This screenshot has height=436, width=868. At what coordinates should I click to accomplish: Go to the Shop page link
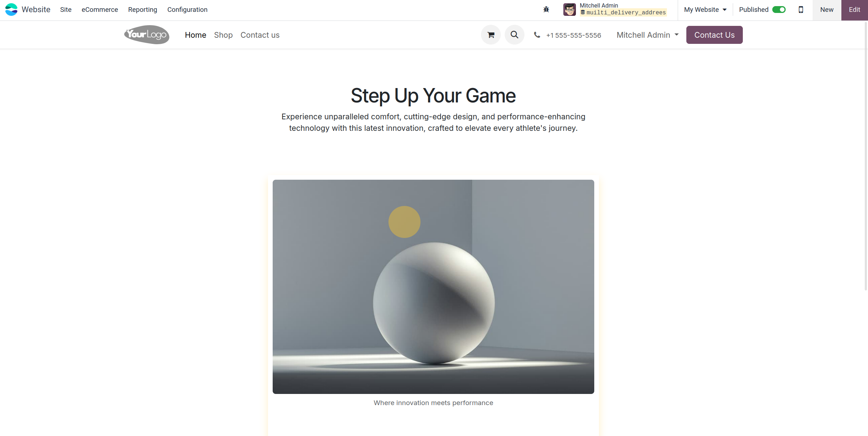223,35
